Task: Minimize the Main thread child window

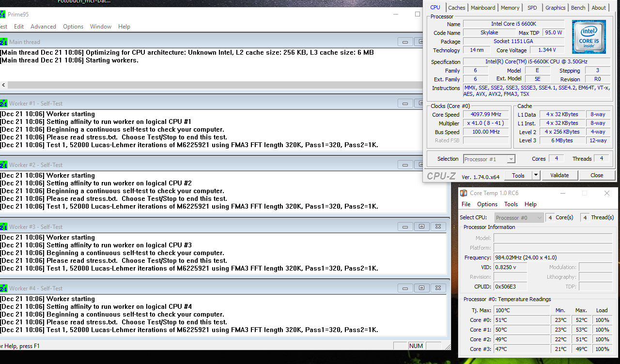Action: (405, 42)
